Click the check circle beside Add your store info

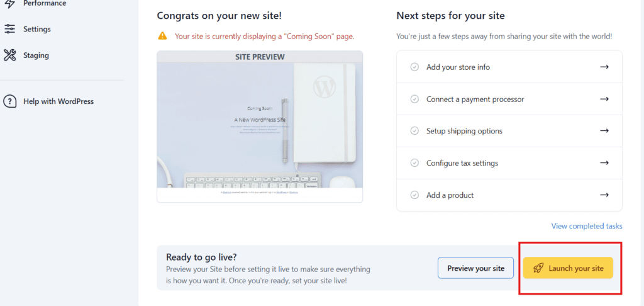414,67
